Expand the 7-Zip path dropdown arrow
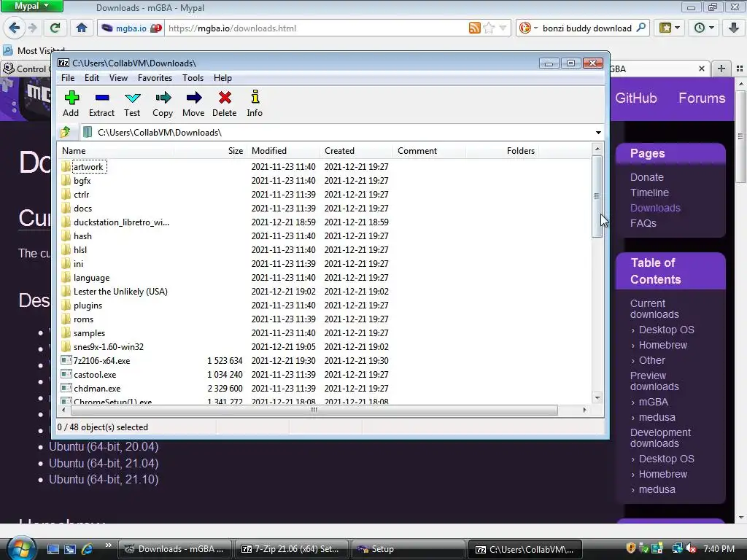This screenshot has height=560, width=747. (x=598, y=133)
